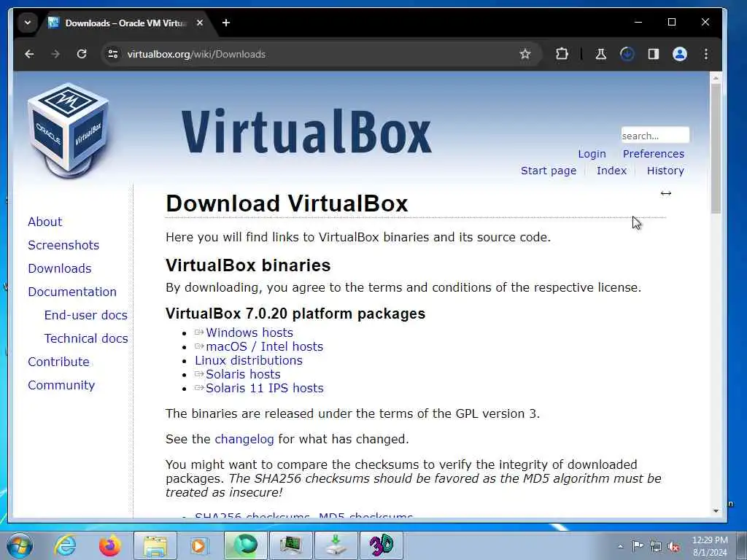This screenshot has height=560, width=747.
Task: Select the green globe taskbar application
Action: [x=245, y=545]
